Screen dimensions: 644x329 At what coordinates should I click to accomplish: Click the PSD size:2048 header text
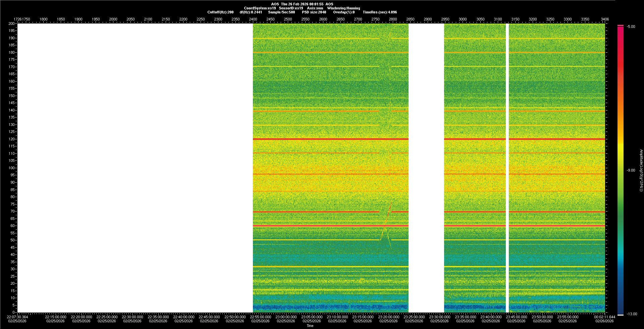[x=314, y=12]
